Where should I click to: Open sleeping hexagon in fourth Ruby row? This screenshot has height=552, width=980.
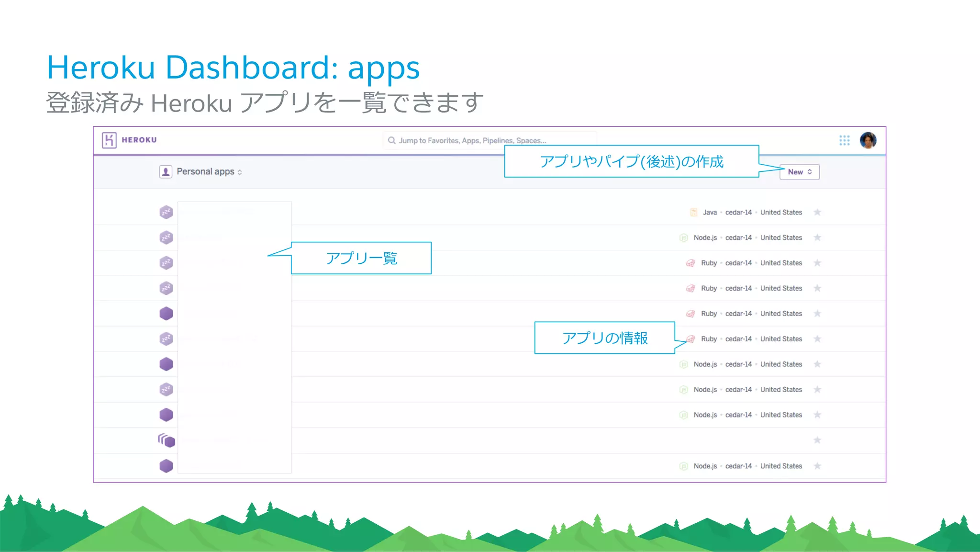166,339
